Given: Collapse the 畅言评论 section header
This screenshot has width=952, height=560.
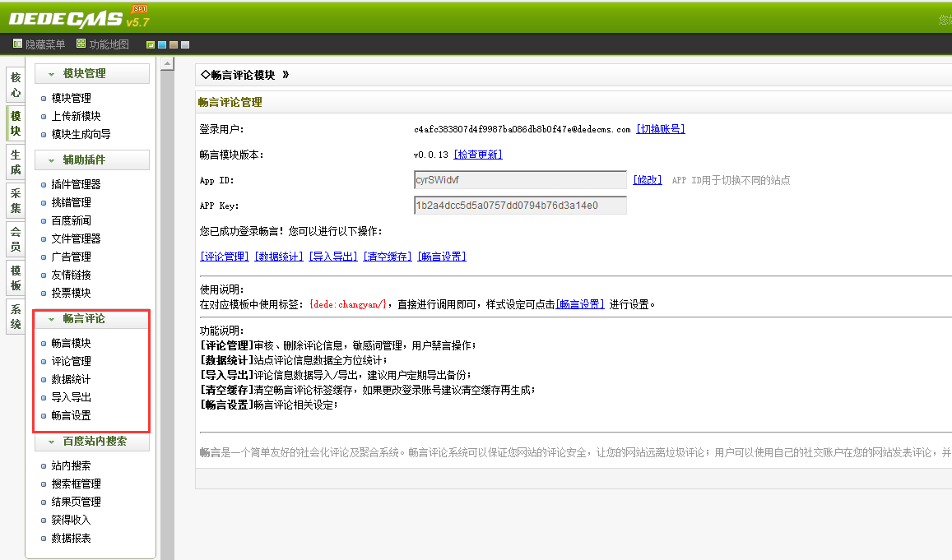Looking at the screenshot, I should pos(91,318).
